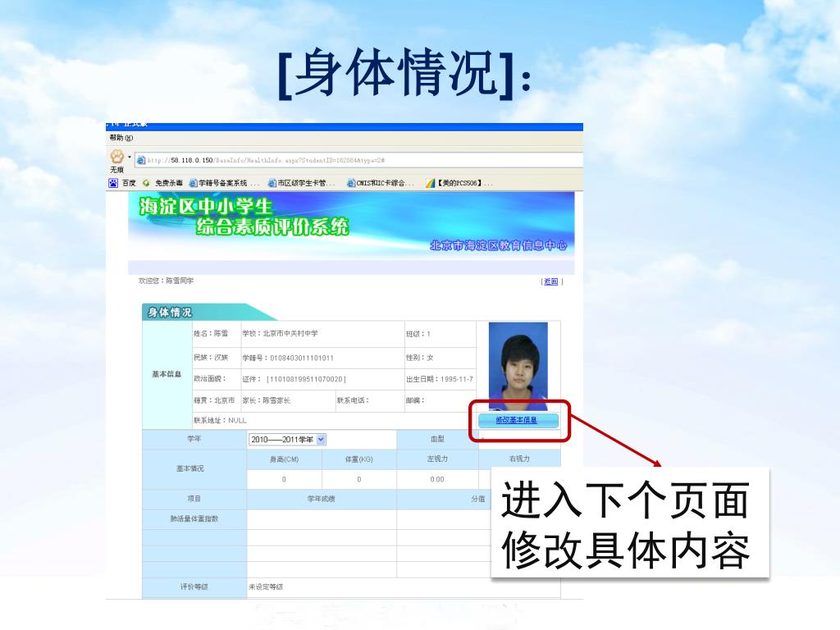Click the 体重(KG) column header
The image size is (840, 630).
point(359,459)
